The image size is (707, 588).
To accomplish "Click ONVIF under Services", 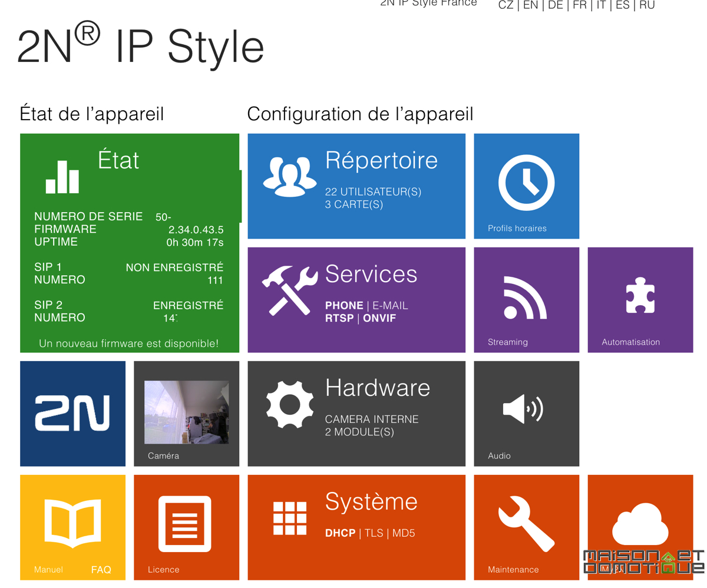I will pyautogui.click(x=379, y=319).
